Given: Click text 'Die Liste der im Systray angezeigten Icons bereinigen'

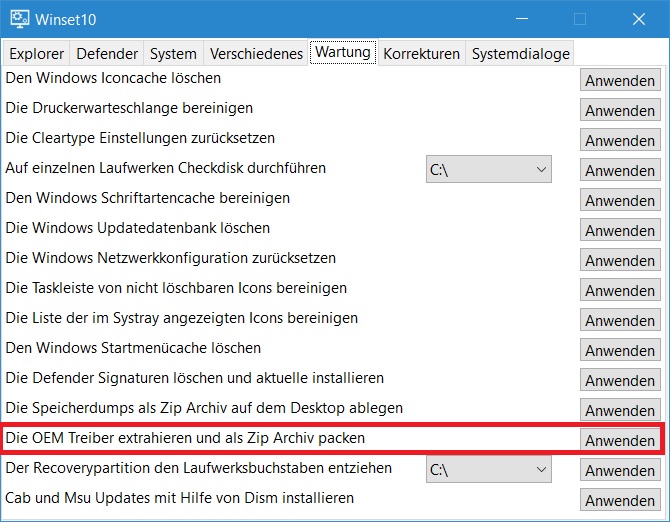Looking at the screenshot, I should click(x=182, y=318).
